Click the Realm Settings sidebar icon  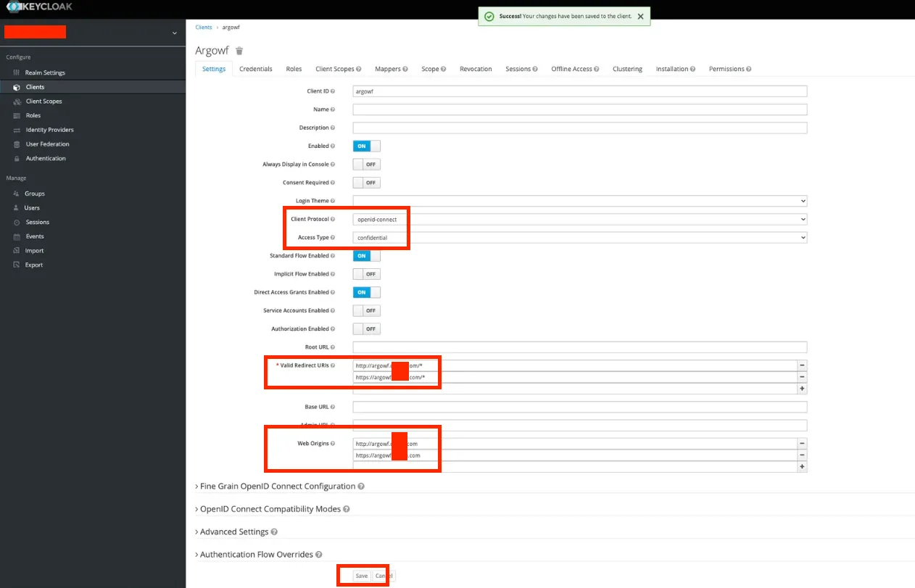tap(16, 73)
